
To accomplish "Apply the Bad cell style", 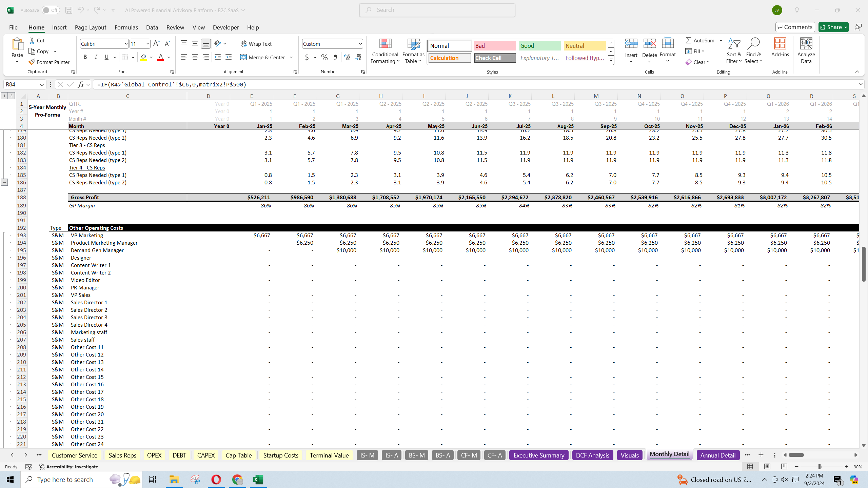I will coord(494,46).
